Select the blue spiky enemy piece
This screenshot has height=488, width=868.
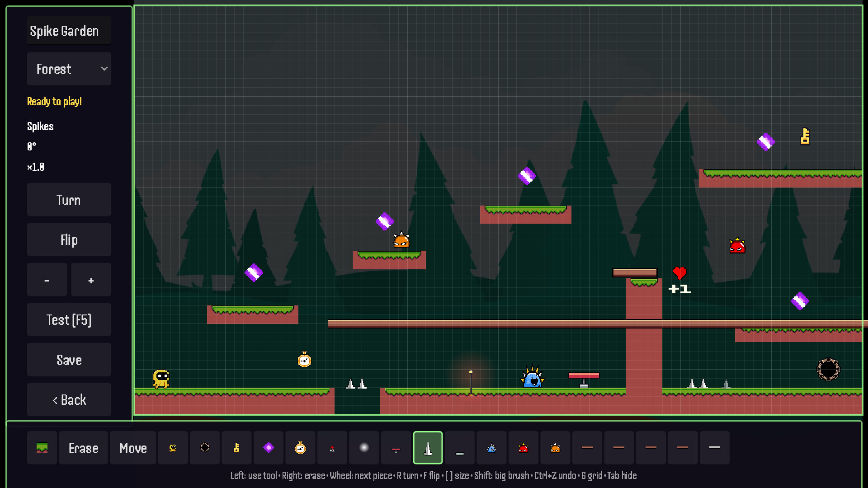pos(491,448)
